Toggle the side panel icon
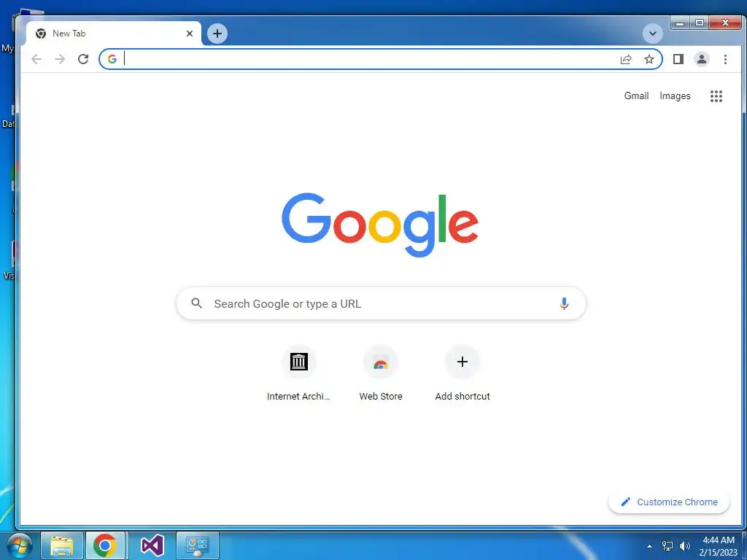747x560 pixels. (678, 59)
